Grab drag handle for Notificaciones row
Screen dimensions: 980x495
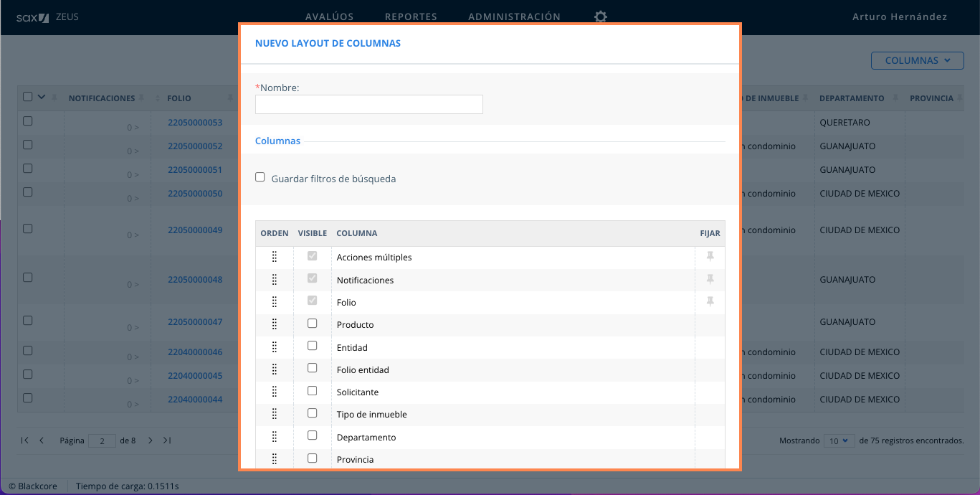click(x=275, y=280)
